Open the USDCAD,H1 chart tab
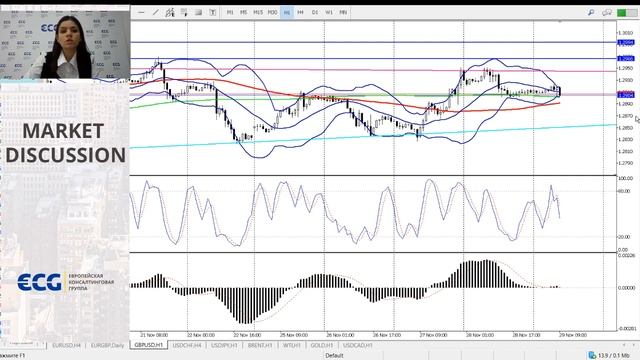Screen dimensions: 640x360 tap(358, 345)
